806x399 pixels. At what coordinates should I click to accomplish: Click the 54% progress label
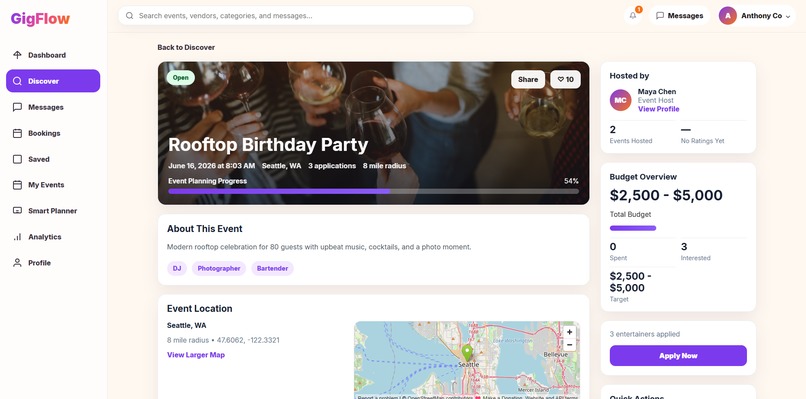(x=571, y=181)
